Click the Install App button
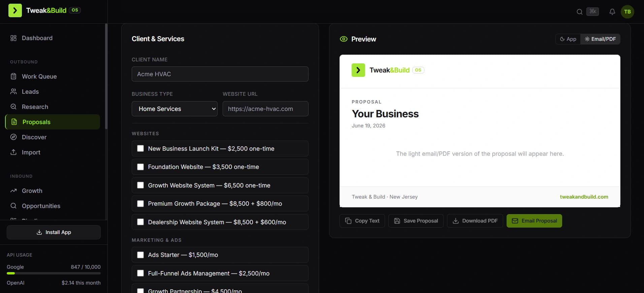Screen dimensions: 644x293 click(54, 232)
